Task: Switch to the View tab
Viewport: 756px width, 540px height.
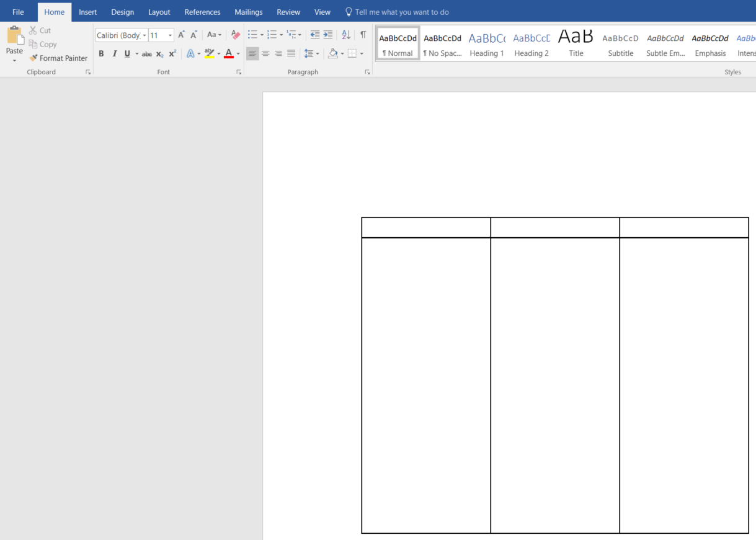Action: pos(322,12)
